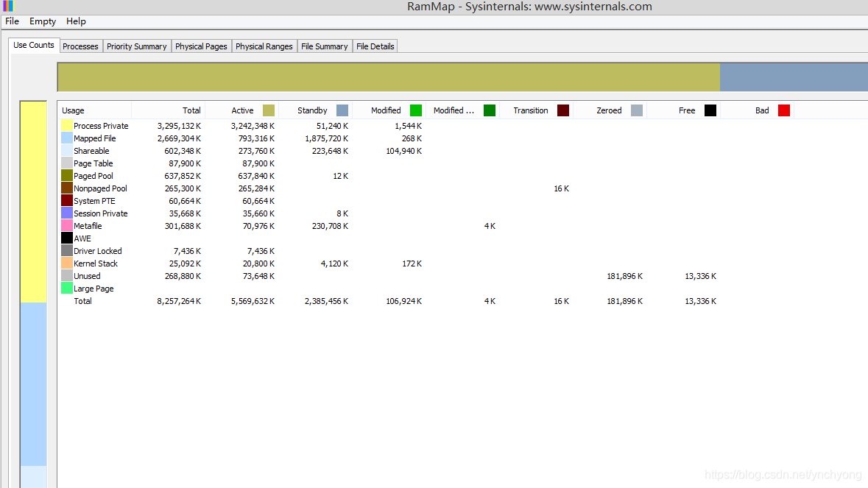Image resolution: width=868 pixels, height=488 pixels.
Task: Click the Paged Pool olive swatch
Action: tap(67, 176)
